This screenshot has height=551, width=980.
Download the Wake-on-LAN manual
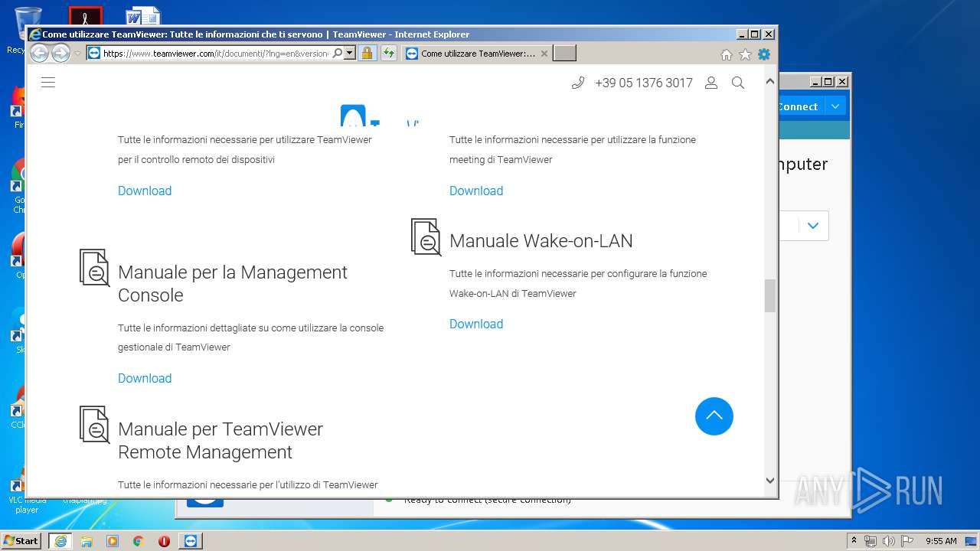(x=476, y=324)
